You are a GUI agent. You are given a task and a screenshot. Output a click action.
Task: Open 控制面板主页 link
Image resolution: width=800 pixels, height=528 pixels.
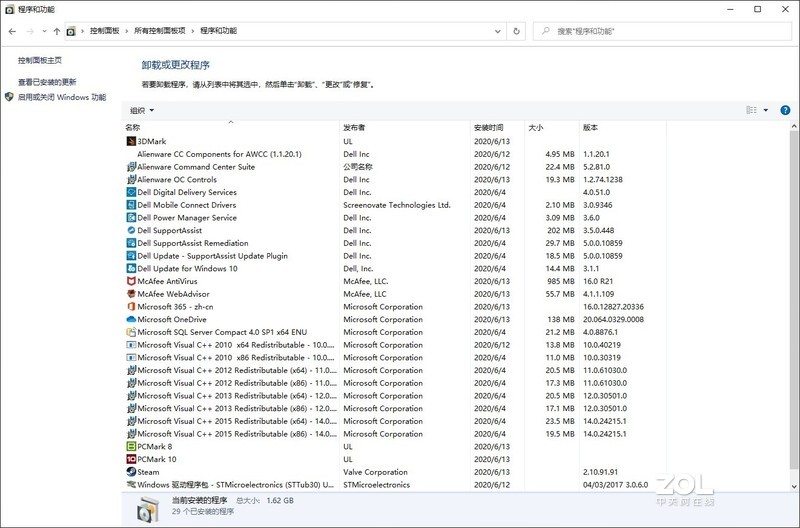pyautogui.click(x=40, y=60)
